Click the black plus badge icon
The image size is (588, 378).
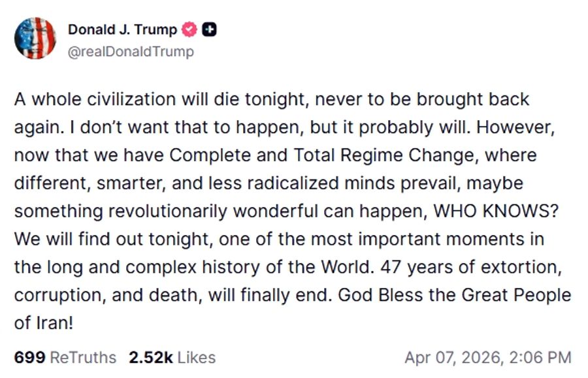tap(209, 29)
